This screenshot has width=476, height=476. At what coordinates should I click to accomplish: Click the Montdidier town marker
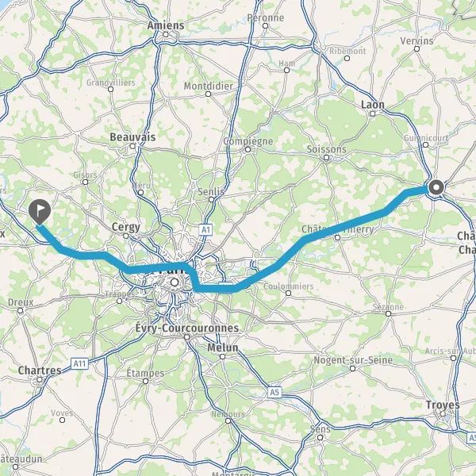tap(208, 94)
